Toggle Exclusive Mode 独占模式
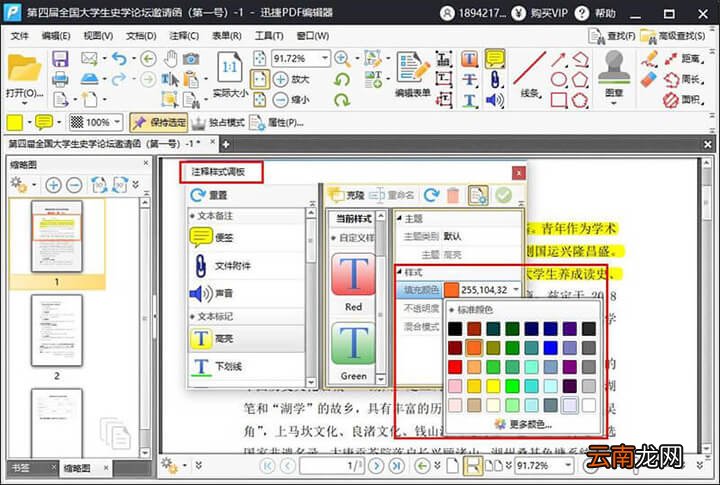 tap(218, 122)
